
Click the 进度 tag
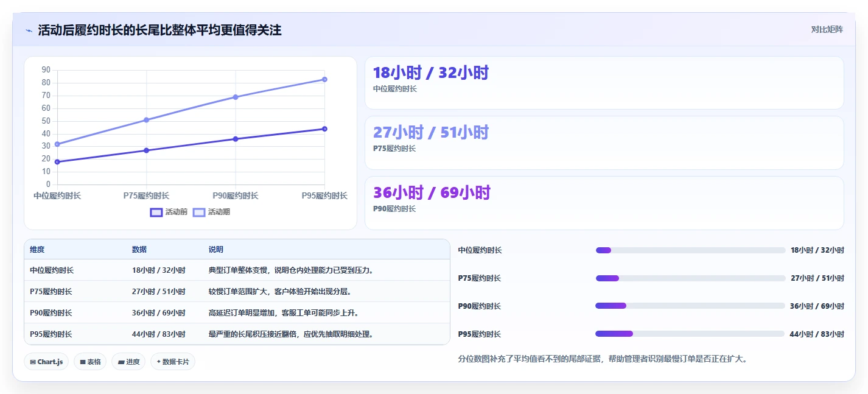point(128,362)
